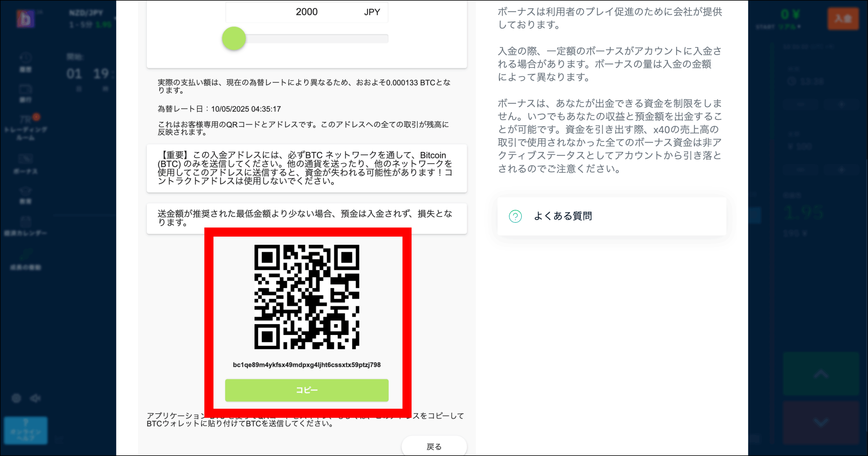Open the education cap icon in sidebar
The width and height of the screenshot is (868, 456).
pyautogui.click(x=25, y=191)
